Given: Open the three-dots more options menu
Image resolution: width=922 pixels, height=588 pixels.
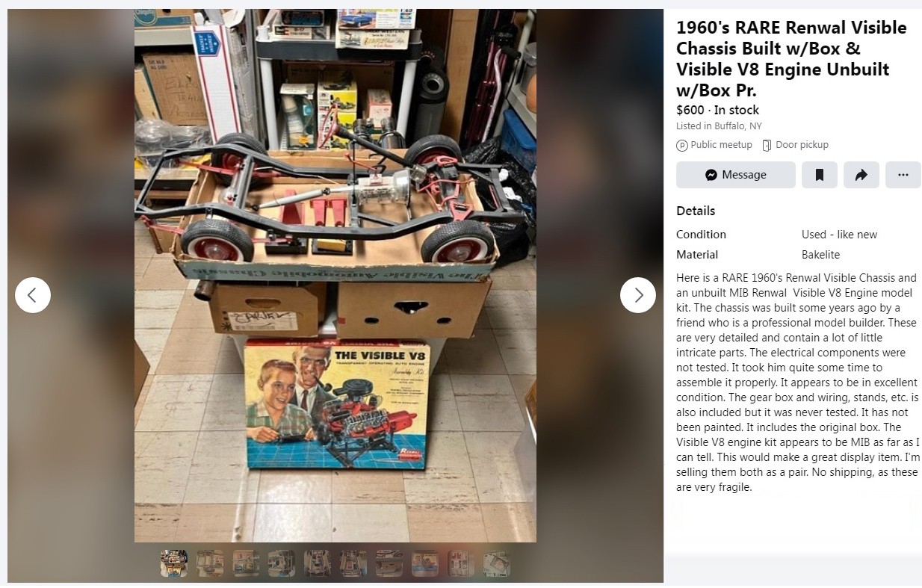Looking at the screenshot, I should (903, 175).
